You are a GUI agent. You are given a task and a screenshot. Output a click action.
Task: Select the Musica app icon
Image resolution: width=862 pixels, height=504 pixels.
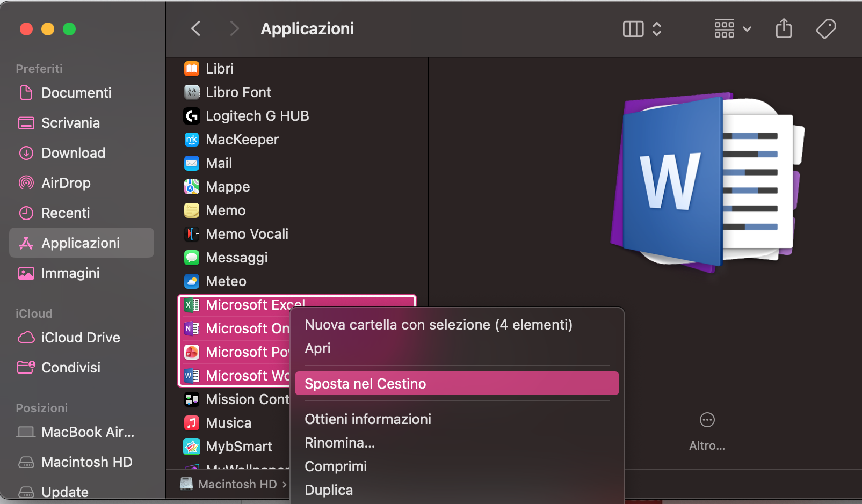pyautogui.click(x=192, y=423)
